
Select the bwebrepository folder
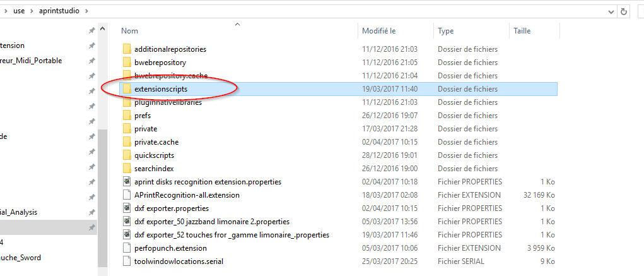160,63
